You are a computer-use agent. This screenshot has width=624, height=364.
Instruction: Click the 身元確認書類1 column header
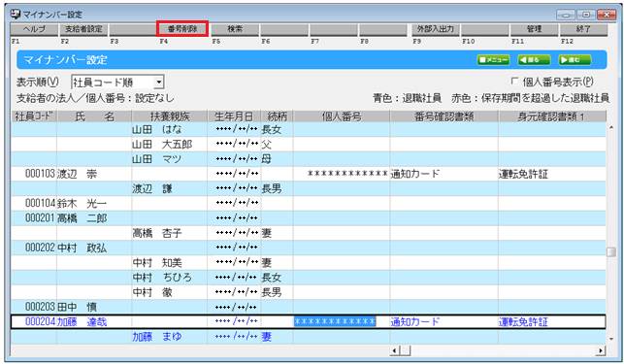pos(552,116)
